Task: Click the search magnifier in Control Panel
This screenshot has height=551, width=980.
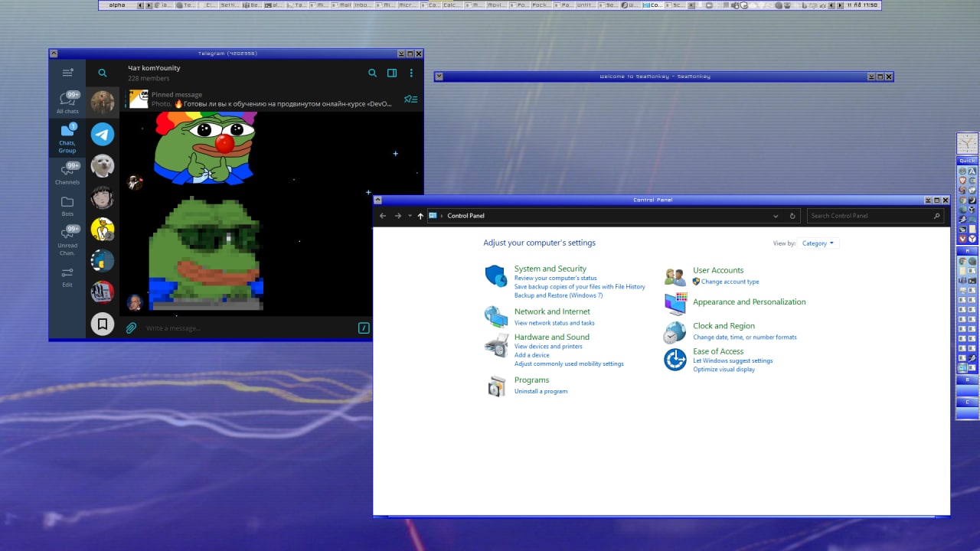Action: pyautogui.click(x=936, y=216)
